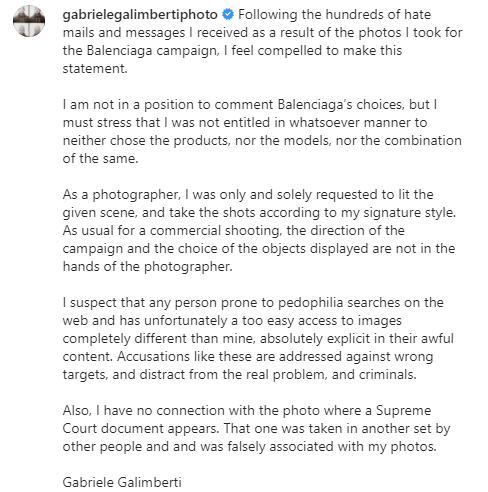Click the opening text "Following the hundreds of hate"
The image size is (488, 492).
334,15
